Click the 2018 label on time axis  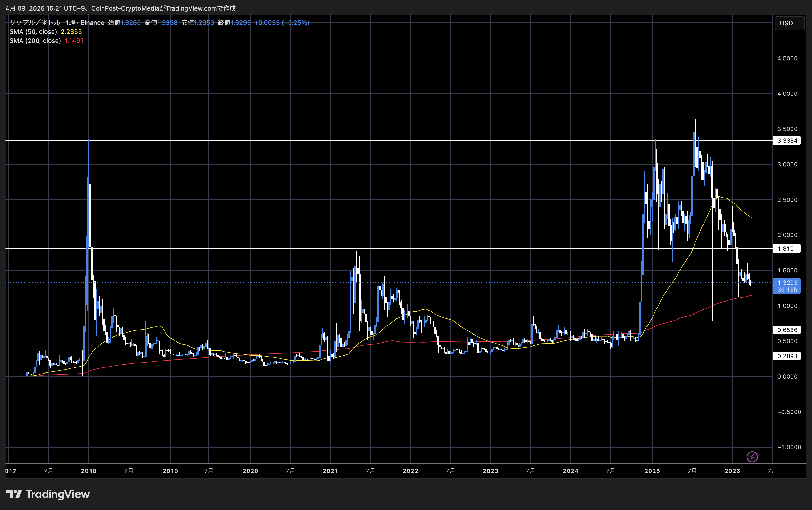pos(89,471)
